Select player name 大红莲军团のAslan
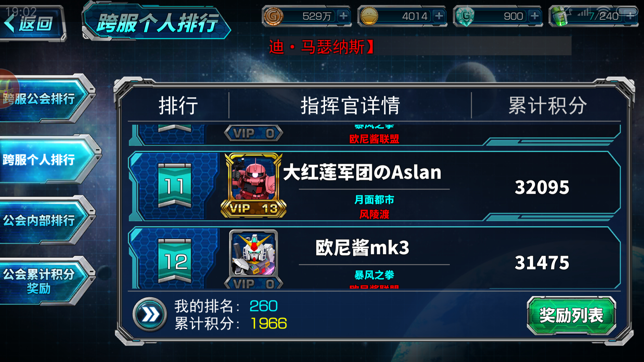 (362, 172)
